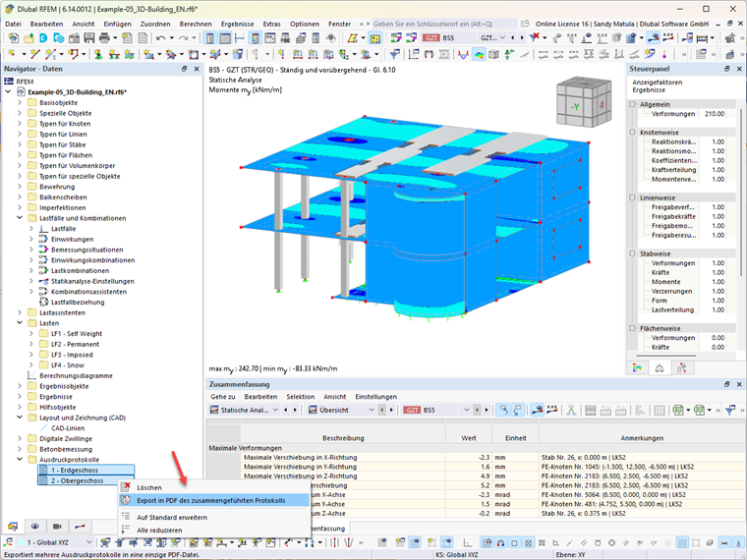Open the Einfügen menu
This screenshot has height=560, width=747.
(x=117, y=24)
